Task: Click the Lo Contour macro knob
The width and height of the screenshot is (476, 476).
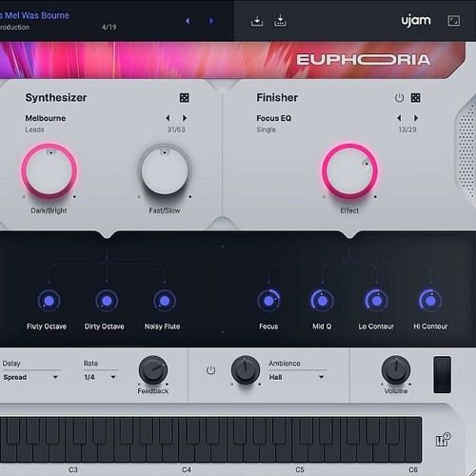Action: point(376,301)
